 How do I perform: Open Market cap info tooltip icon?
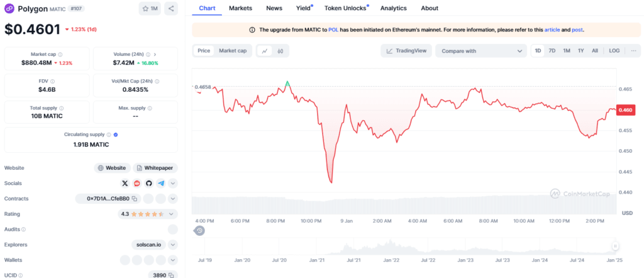60,54
